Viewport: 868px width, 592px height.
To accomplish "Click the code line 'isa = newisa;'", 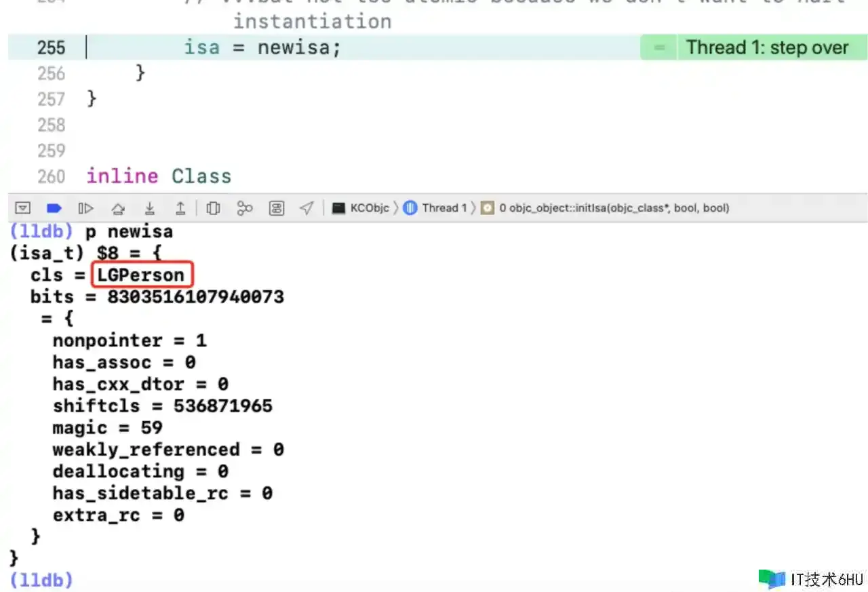I will coord(262,47).
